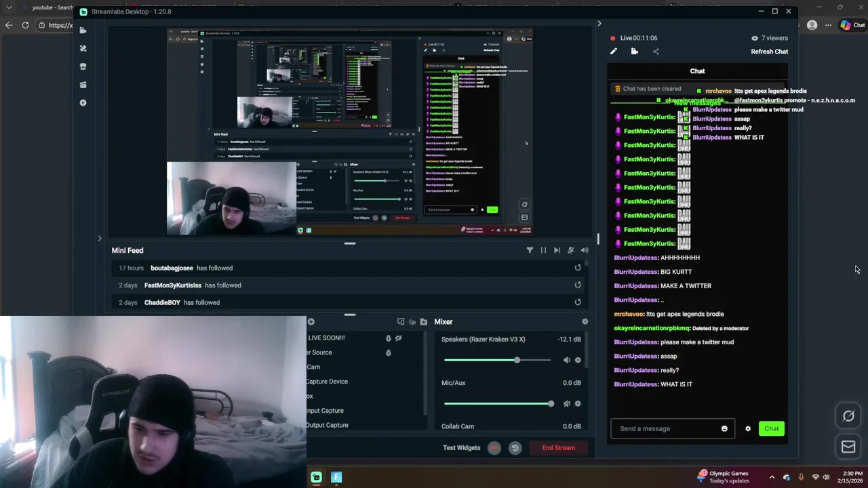Viewport: 868px width, 488px height.
Task: Click the pencil edit stream info icon
Action: click(x=614, y=52)
